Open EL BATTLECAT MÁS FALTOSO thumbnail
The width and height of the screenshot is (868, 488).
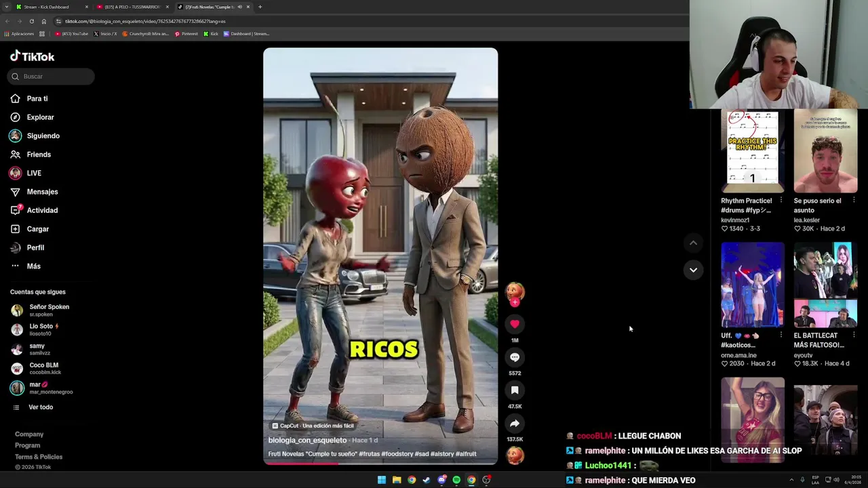(825, 285)
